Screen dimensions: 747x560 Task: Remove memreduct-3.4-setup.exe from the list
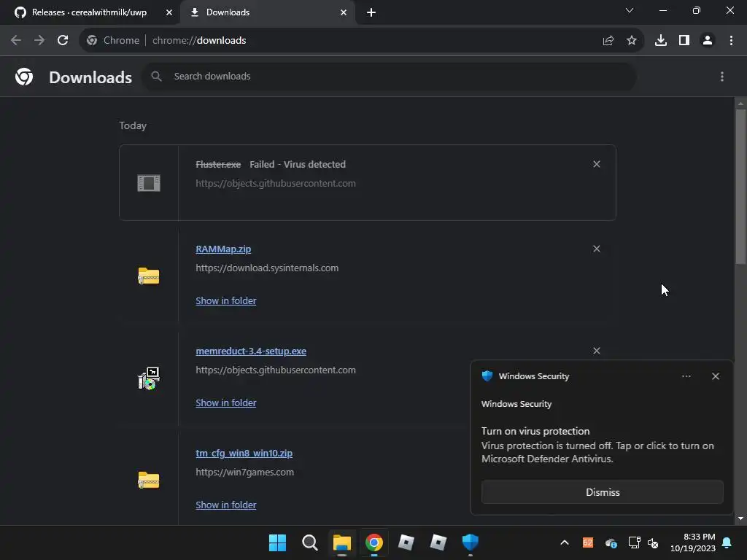click(x=597, y=351)
